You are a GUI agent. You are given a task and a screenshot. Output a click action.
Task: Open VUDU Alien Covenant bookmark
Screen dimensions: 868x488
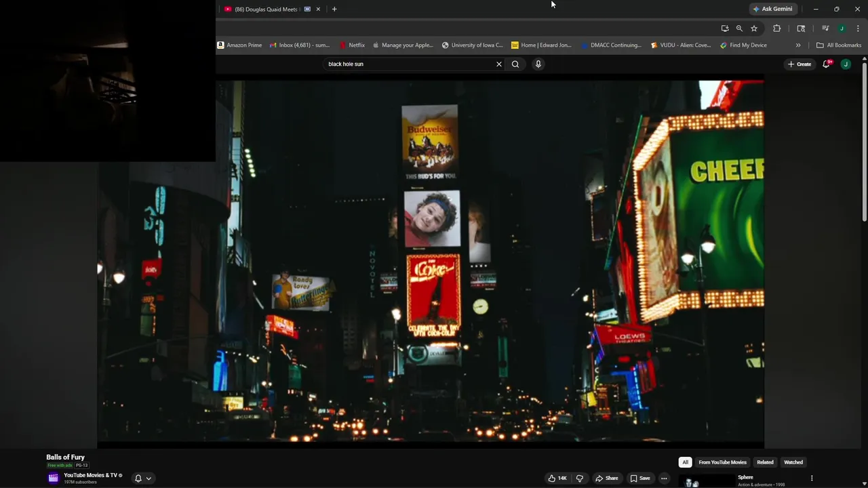pyautogui.click(x=680, y=45)
